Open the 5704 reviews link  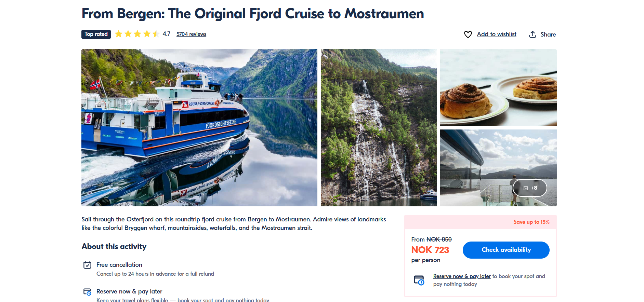click(x=191, y=34)
